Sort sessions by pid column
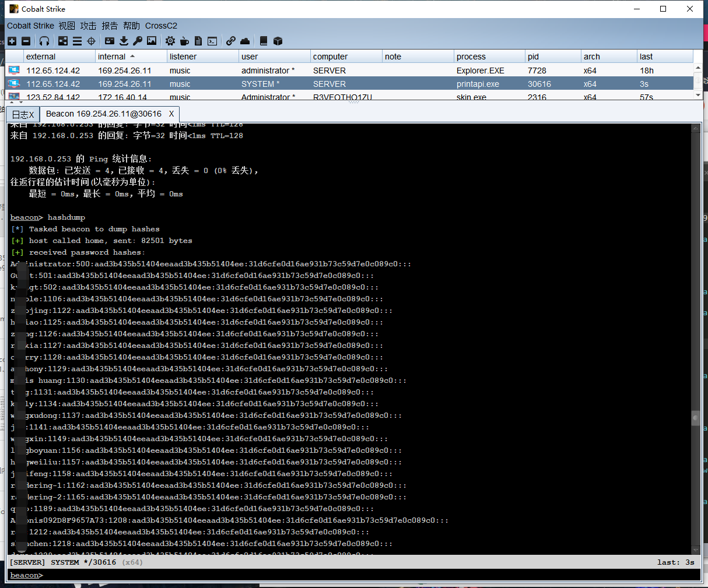 point(553,57)
